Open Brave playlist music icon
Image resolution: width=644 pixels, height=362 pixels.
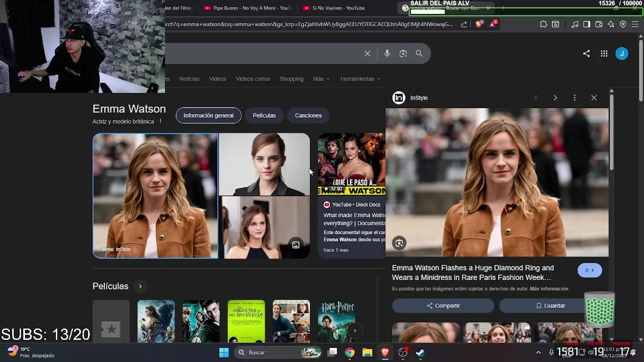click(575, 24)
